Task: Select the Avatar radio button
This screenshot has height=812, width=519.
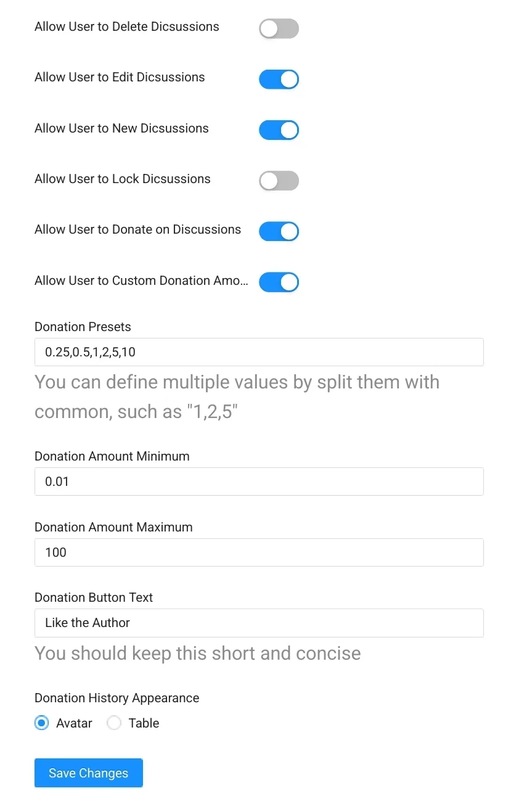Action: pos(41,723)
